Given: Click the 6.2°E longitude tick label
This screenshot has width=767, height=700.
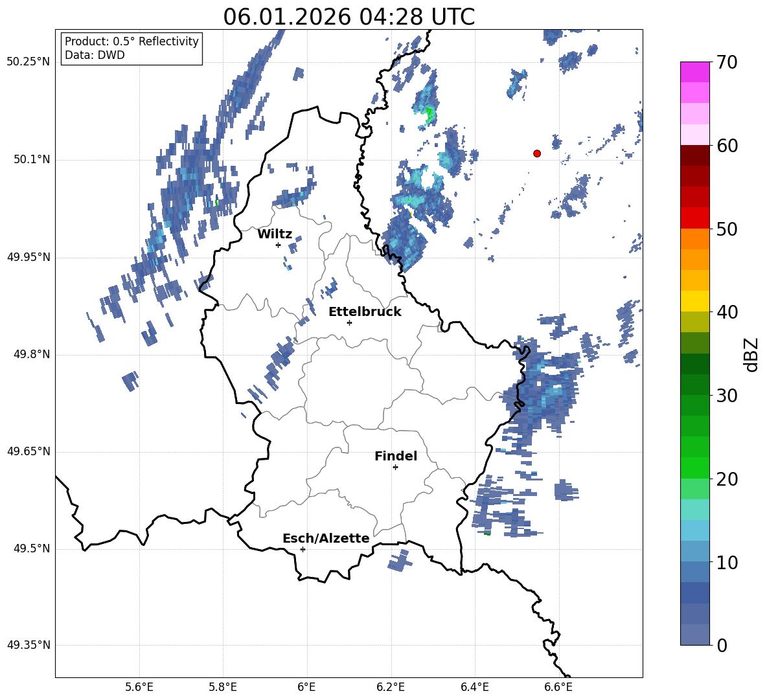Looking at the screenshot, I should click(391, 687).
